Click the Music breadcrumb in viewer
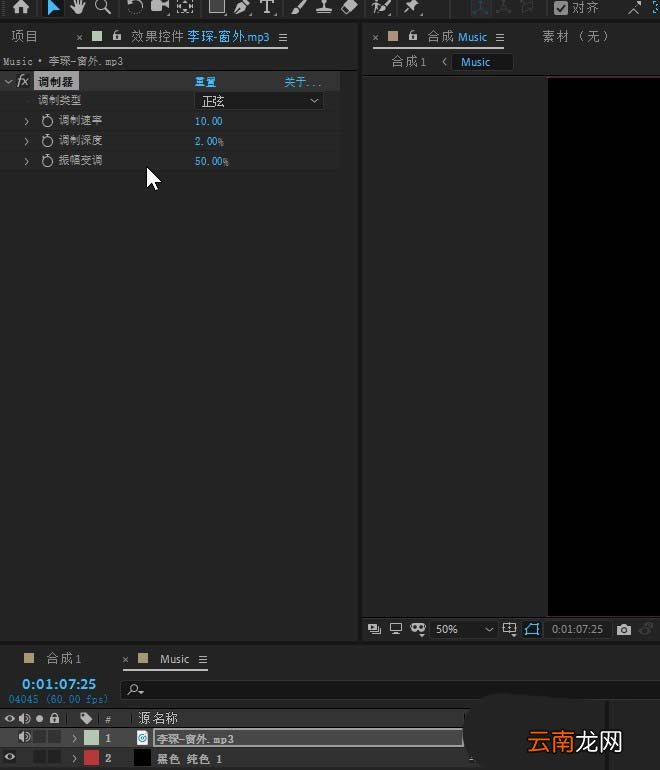This screenshot has width=660, height=770. (x=475, y=62)
